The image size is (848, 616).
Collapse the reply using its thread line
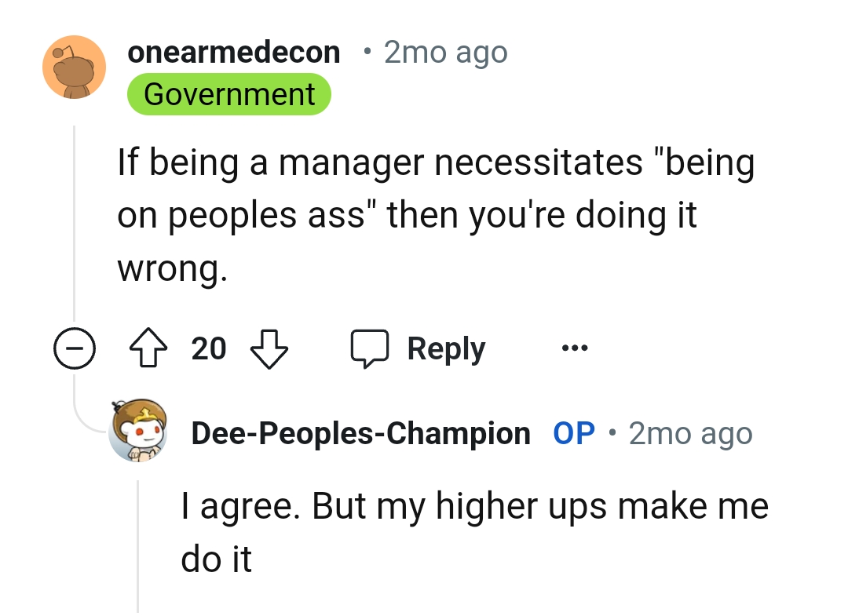pos(139,541)
